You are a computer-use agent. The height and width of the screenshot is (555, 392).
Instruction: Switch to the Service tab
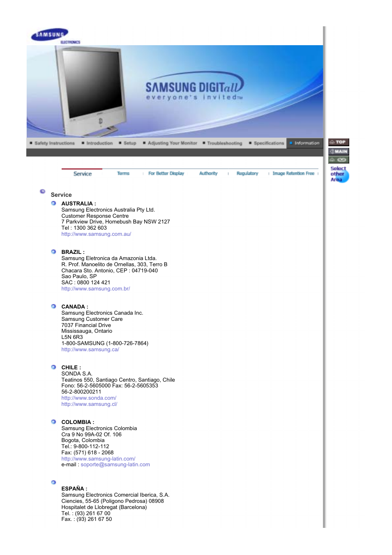pyautogui.click(x=82, y=174)
